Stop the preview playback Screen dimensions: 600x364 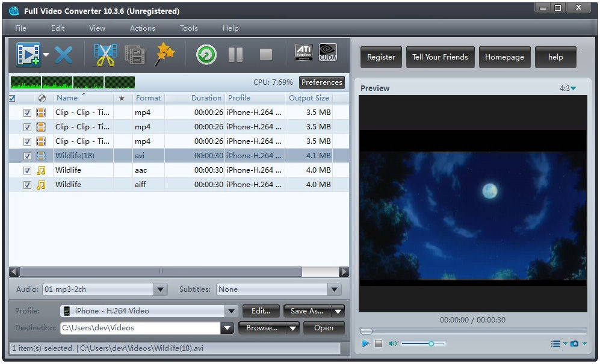pos(379,344)
